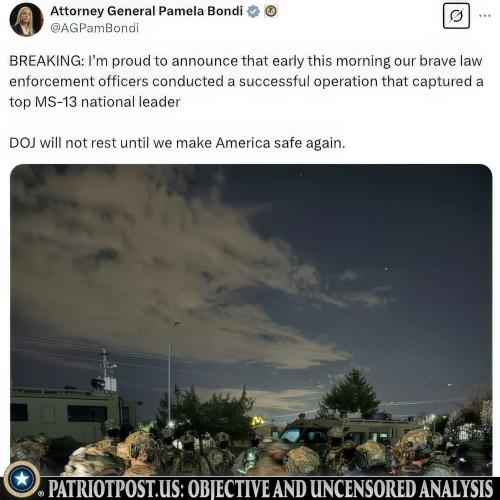Viewport: 500px width, 500px height.
Task: Click the word BREAKING in the tweet
Action: [46, 61]
